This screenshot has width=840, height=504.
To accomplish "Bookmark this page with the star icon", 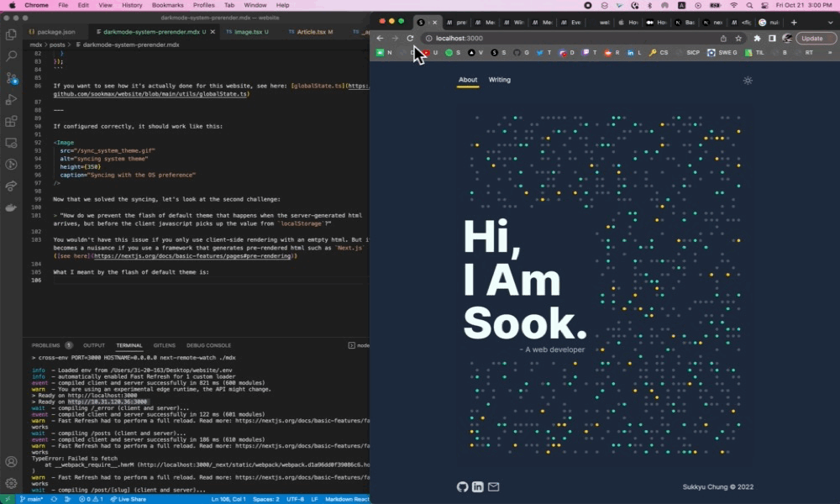I will (x=738, y=38).
